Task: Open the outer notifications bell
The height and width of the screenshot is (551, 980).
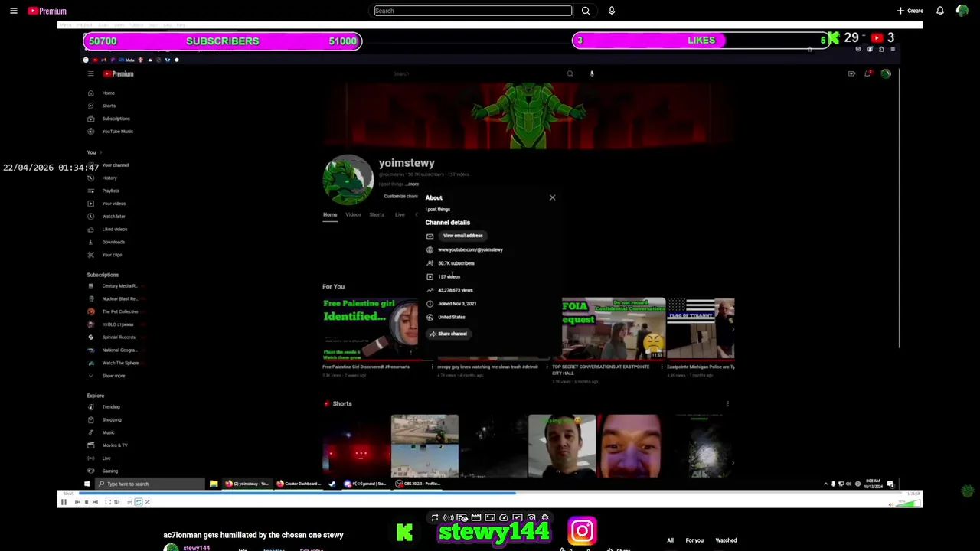Action: (940, 11)
